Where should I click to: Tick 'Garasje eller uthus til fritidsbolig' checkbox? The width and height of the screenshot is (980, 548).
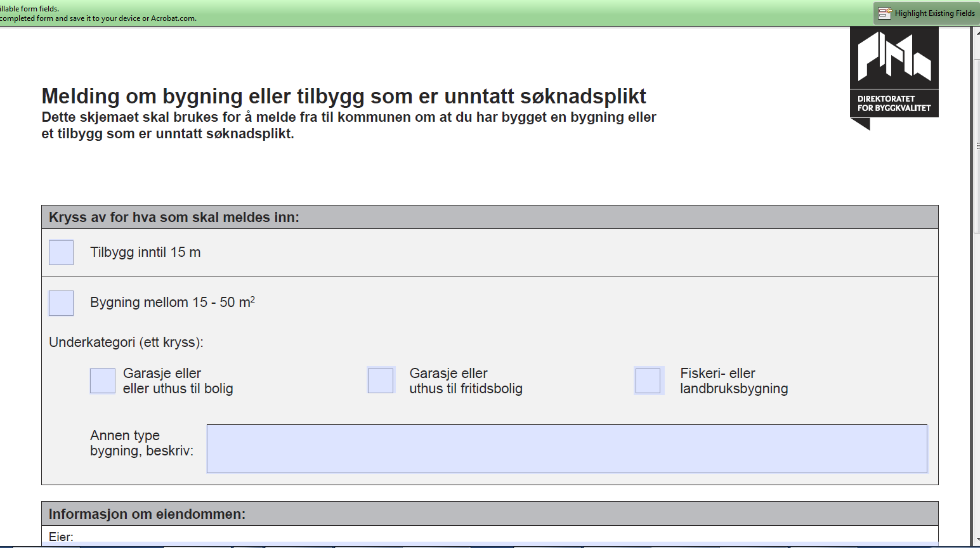pos(381,381)
